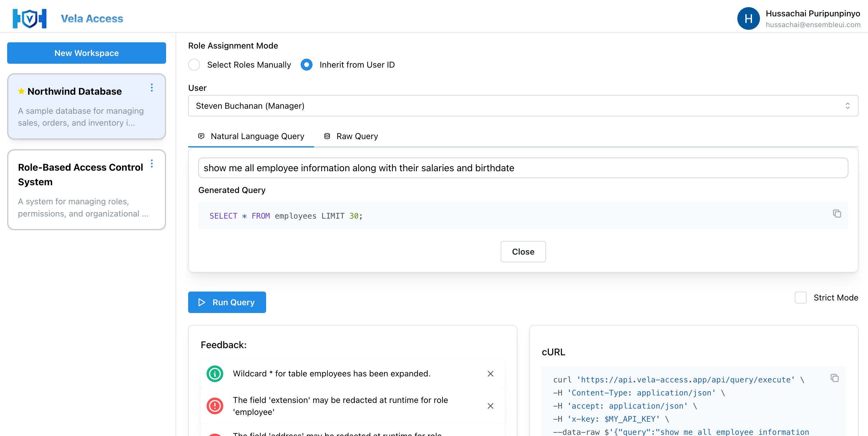Select the 'Select Roles Manually' radio option
868x436 pixels.
pyautogui.click(x=194, y=65)
